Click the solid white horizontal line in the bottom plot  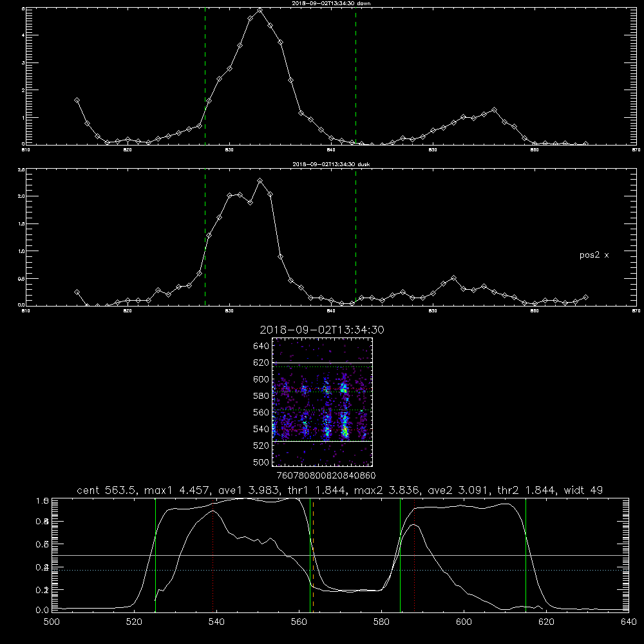click(340, 555)
